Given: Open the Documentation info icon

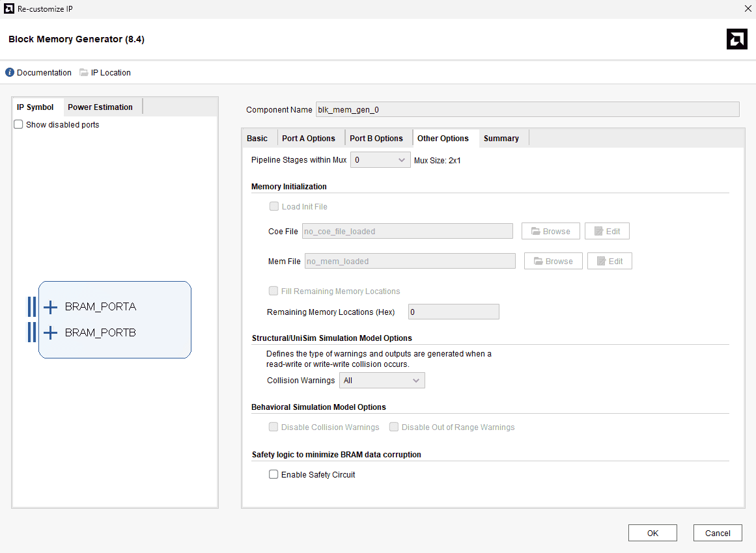Looking at the screenshot, I should tap(10, 73).
